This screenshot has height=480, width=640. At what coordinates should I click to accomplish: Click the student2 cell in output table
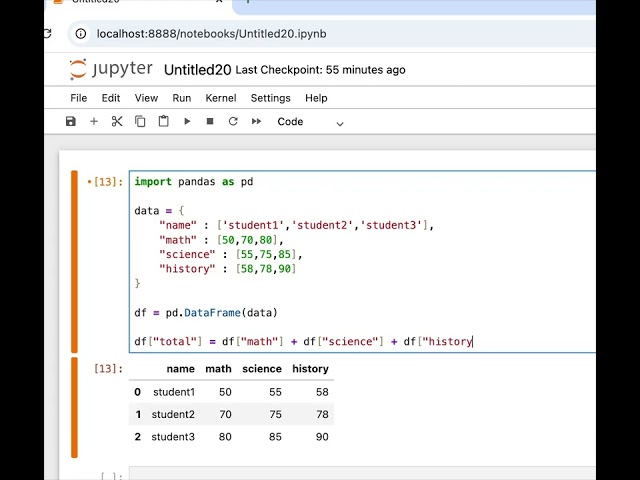[x=173, y=414]
